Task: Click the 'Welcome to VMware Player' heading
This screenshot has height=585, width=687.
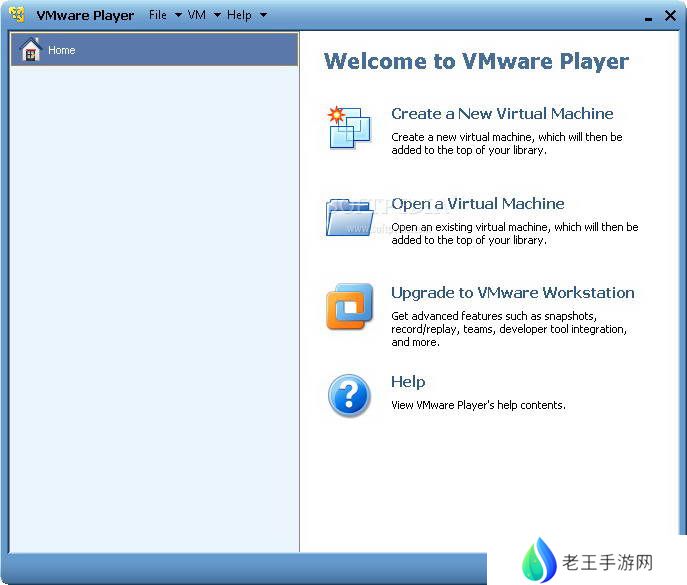Action: point(476,61)
